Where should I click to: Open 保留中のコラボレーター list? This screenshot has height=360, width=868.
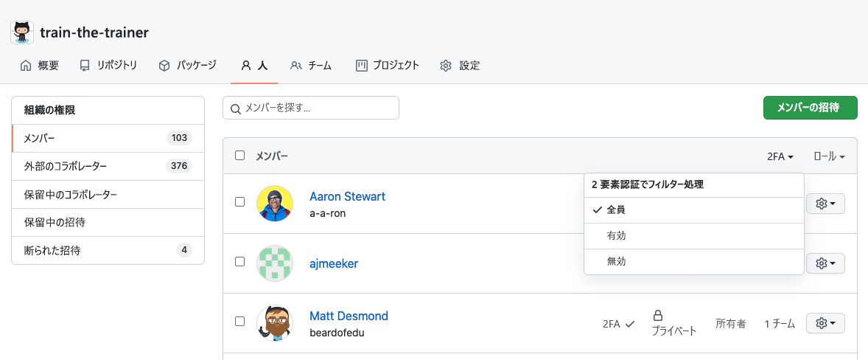click(x=108, y=195)
